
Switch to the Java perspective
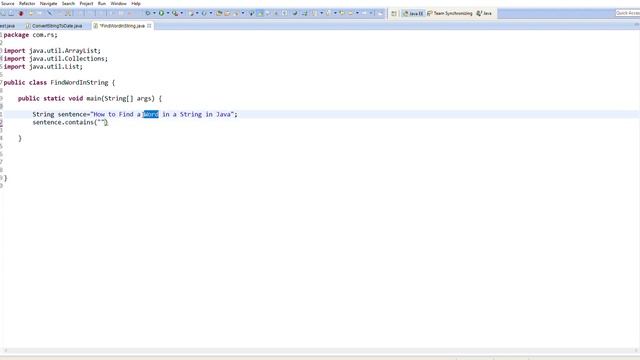[x=484, y=13]
